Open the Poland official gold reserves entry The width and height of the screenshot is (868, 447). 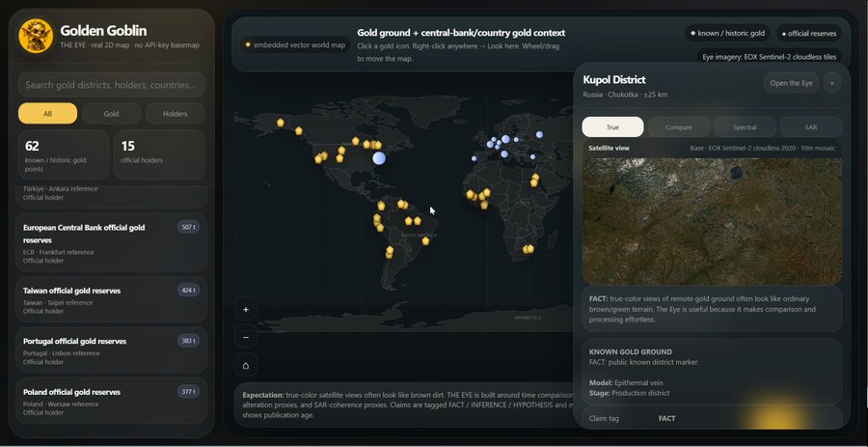(x=111, y=401)
